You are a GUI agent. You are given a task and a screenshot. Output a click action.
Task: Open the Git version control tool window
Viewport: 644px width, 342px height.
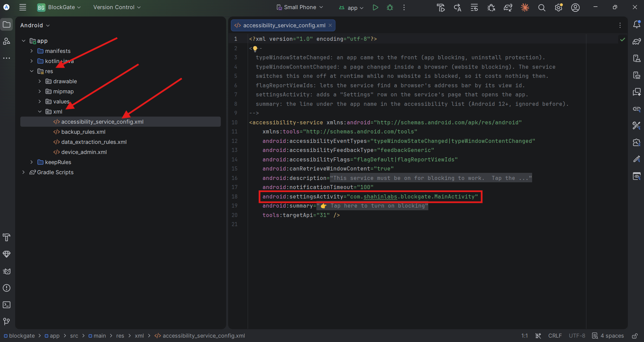click(x=6, y=321)
